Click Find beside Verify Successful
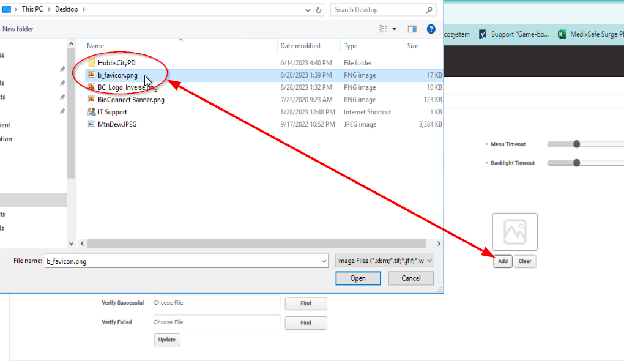The width and height of the screenshot is (624, 364). click(x=306, y=303)
